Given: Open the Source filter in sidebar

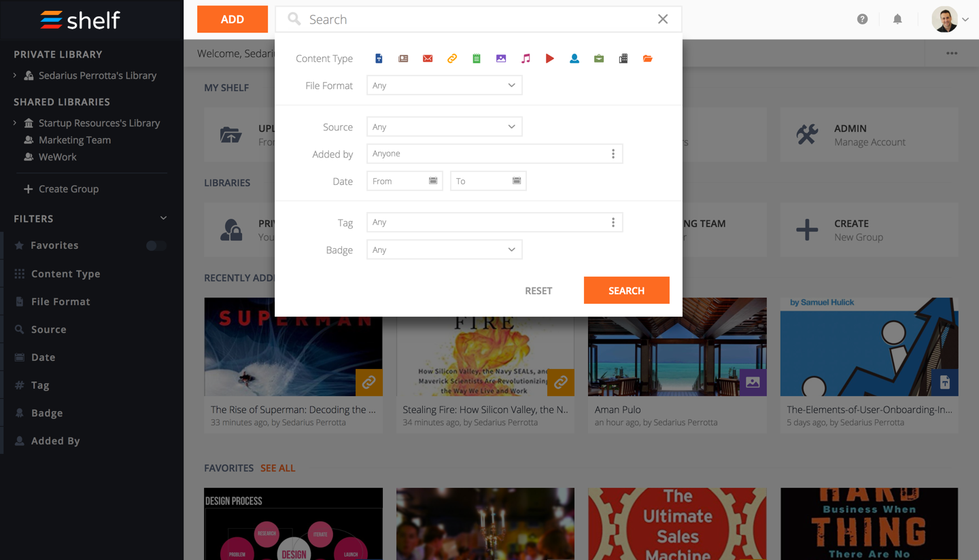Looking at the screenshot, I should [x=48, y=330].
